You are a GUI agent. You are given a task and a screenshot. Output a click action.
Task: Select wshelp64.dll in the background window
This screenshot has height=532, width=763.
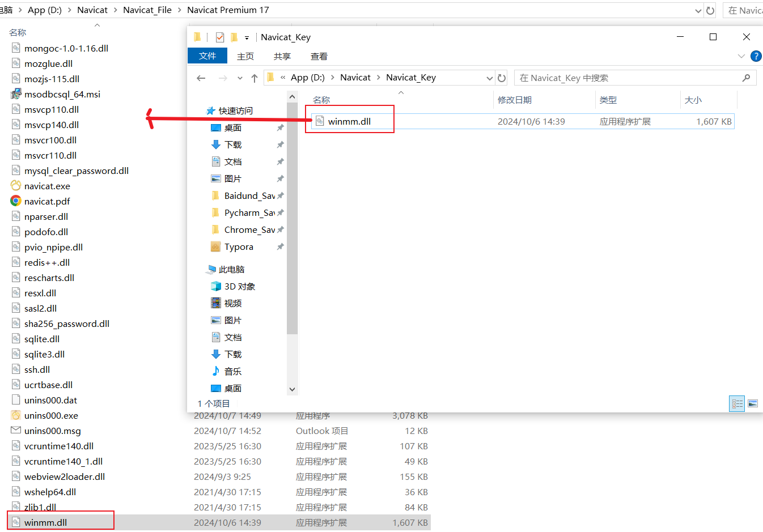50,492
